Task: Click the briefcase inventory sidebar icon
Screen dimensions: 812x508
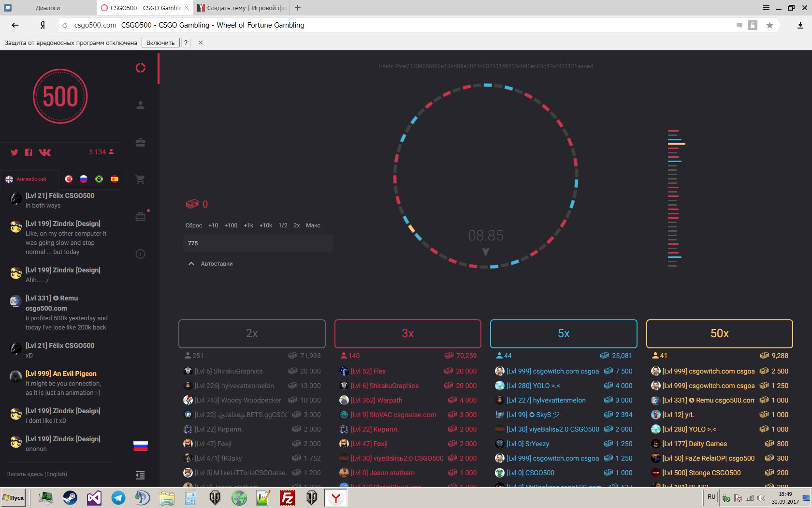Action: (x=140, y=142)
